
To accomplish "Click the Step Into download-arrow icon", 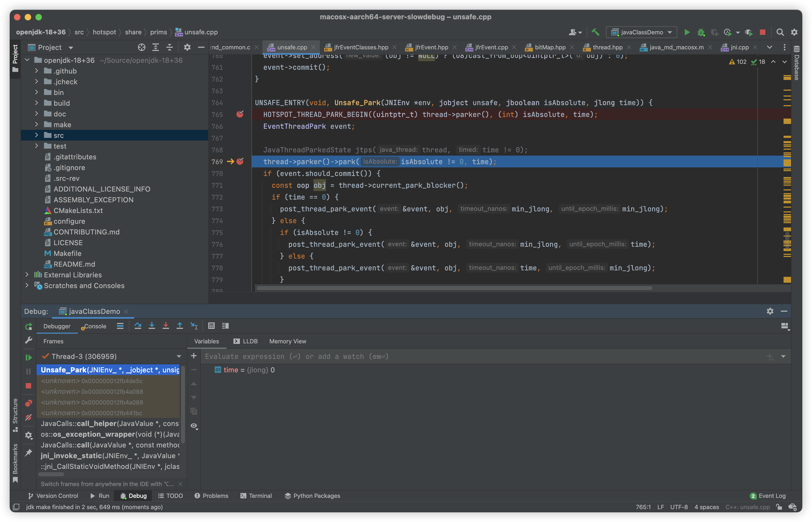I will [152, 326].
